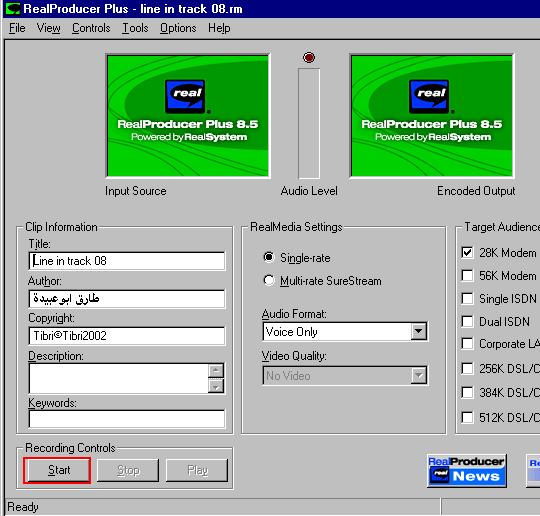Open the RealProducer News banner
This screenshot has width=540, height=516.
click(x=466, y=471)
